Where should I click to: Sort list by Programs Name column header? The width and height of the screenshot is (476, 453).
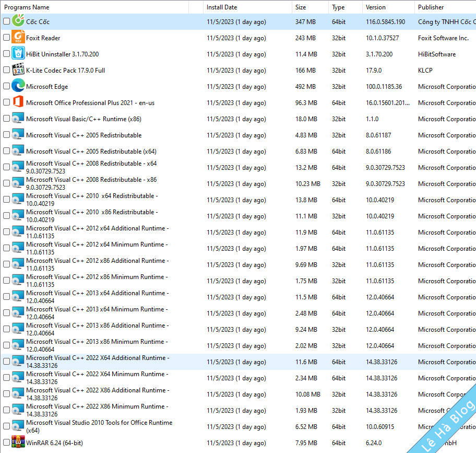pyautogui.click(x=27, y=7)
